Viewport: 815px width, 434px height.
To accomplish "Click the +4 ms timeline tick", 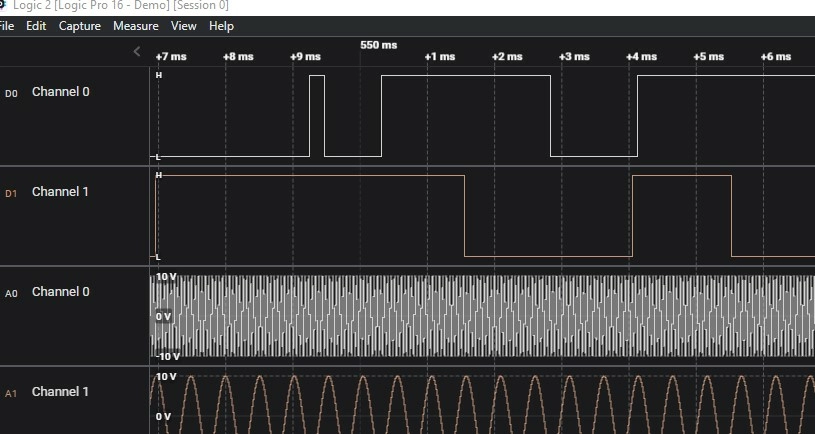I will click(x=641, y=57).
